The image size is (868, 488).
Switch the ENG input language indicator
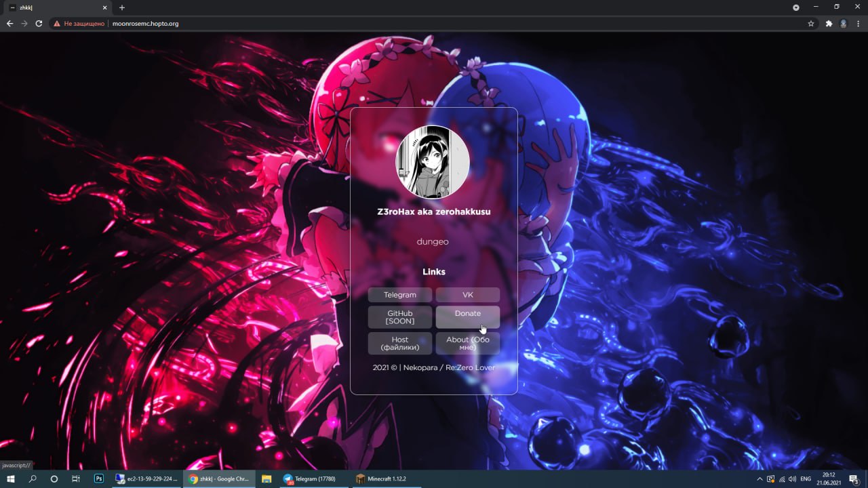[x=806, y=479]
